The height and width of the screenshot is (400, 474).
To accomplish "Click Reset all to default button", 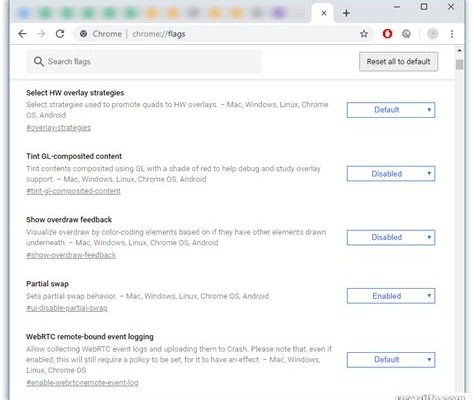I will (x=398, y=61).
